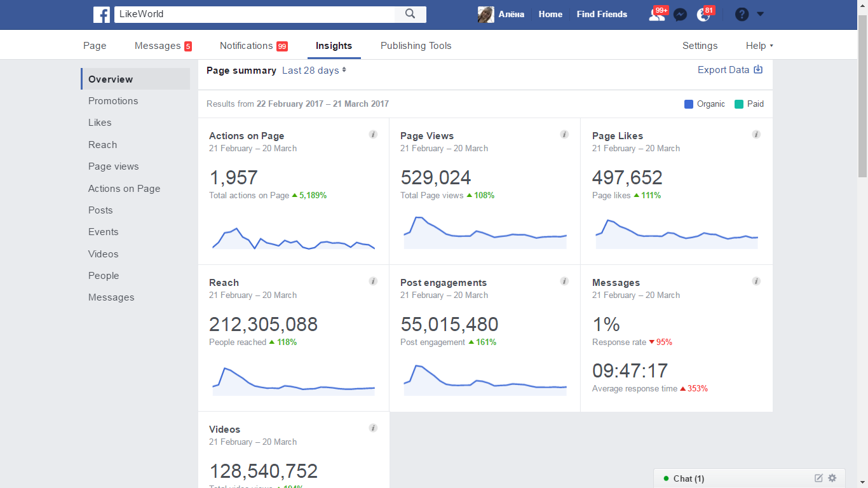Click the 128,540,752 video views value
868x488 pixels.
coord(263,471)
